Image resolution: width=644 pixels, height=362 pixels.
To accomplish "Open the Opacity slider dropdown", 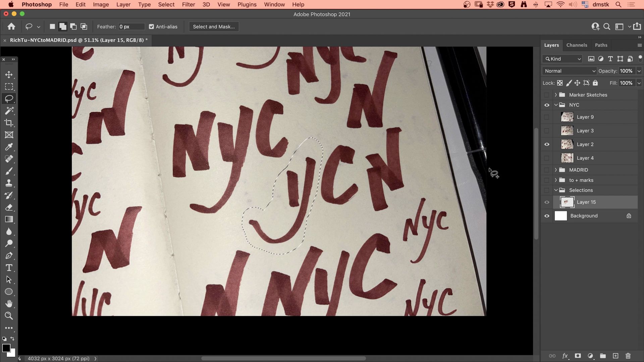I will point(639,71).
